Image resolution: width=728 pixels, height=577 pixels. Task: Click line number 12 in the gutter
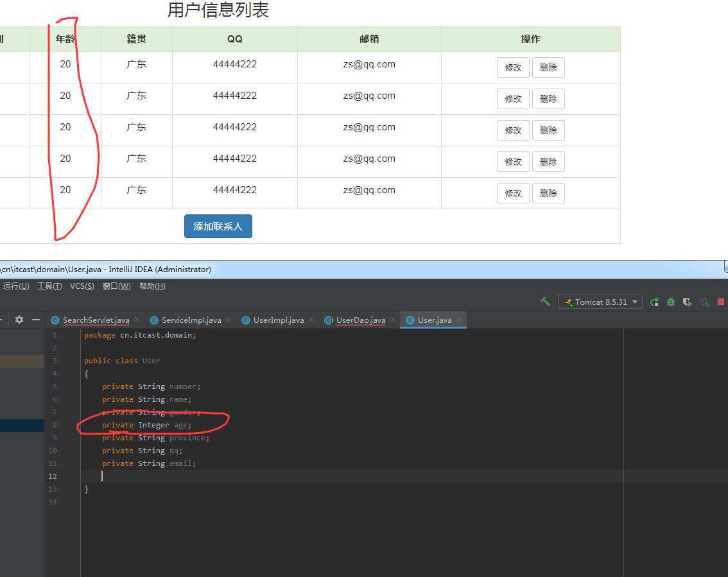tap(53, 476)
